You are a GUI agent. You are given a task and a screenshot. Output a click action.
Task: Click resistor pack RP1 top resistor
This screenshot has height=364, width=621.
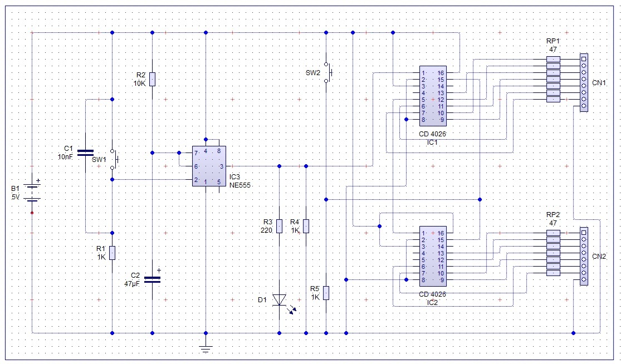[553, 59]
